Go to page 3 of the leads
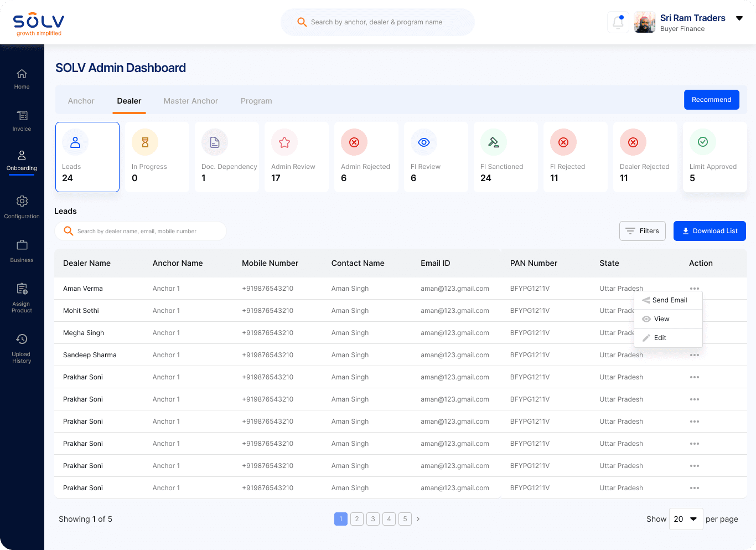Image resolution: width=756 pixels, height=550 pixels. click(373, 519)
